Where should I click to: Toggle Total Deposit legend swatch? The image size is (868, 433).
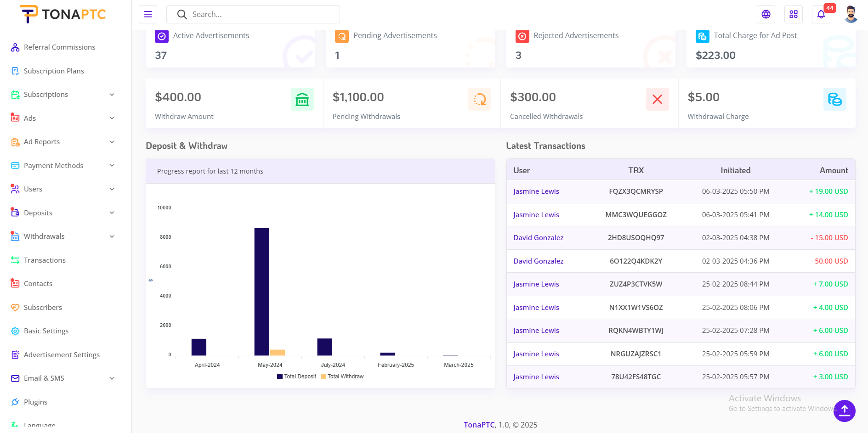pos(280,377)
